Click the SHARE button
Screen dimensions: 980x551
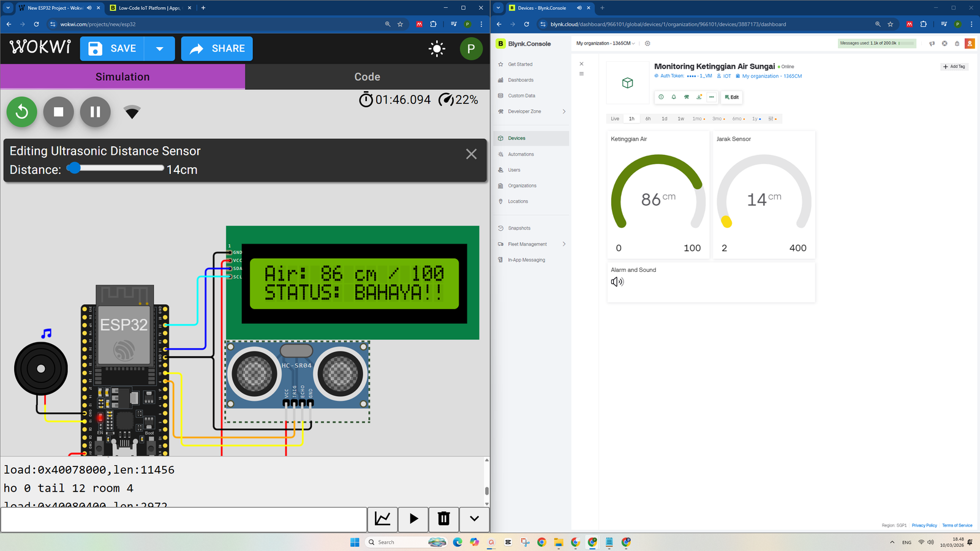click(x=217, y=48)
